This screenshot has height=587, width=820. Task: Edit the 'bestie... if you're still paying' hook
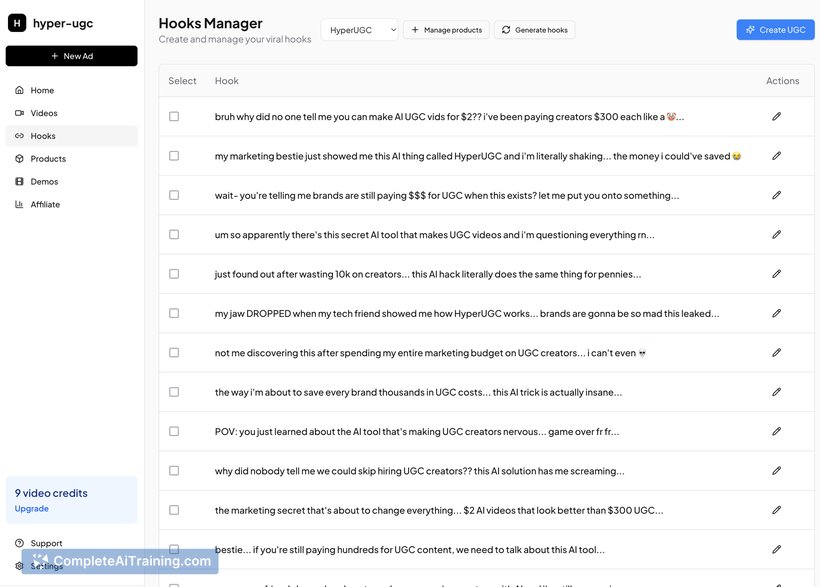(777, 549)
